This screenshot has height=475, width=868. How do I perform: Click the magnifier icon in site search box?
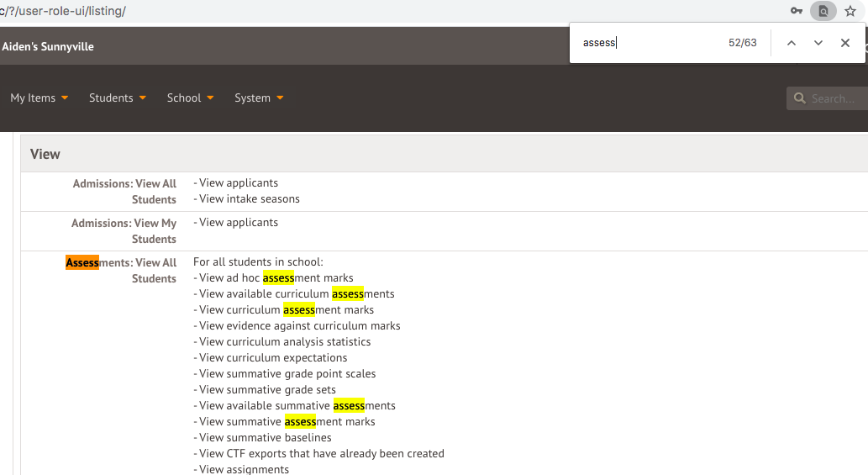coord(799,98)
